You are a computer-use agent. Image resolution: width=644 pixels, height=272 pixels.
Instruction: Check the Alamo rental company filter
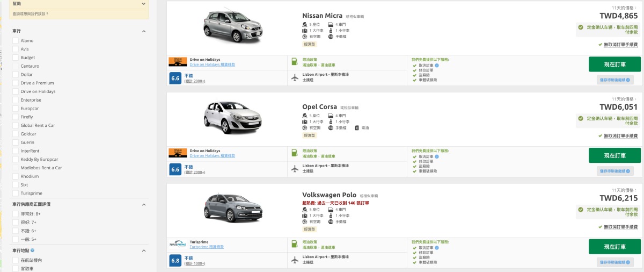(15, 40)
